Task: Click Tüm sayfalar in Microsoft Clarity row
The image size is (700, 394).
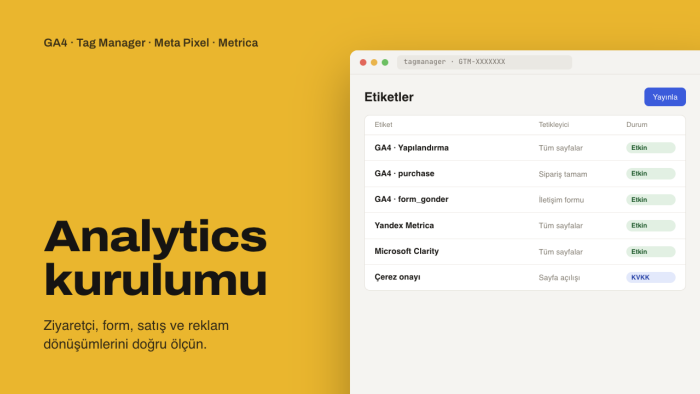Action: pyautogui.click(x=560, y=252)
